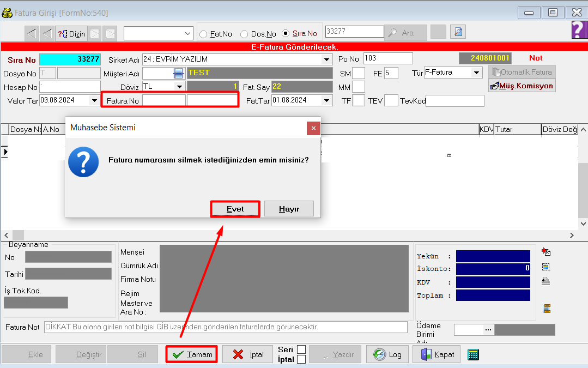Select the Dos.No radio button
Screen dimensions: 588x368
244,34
